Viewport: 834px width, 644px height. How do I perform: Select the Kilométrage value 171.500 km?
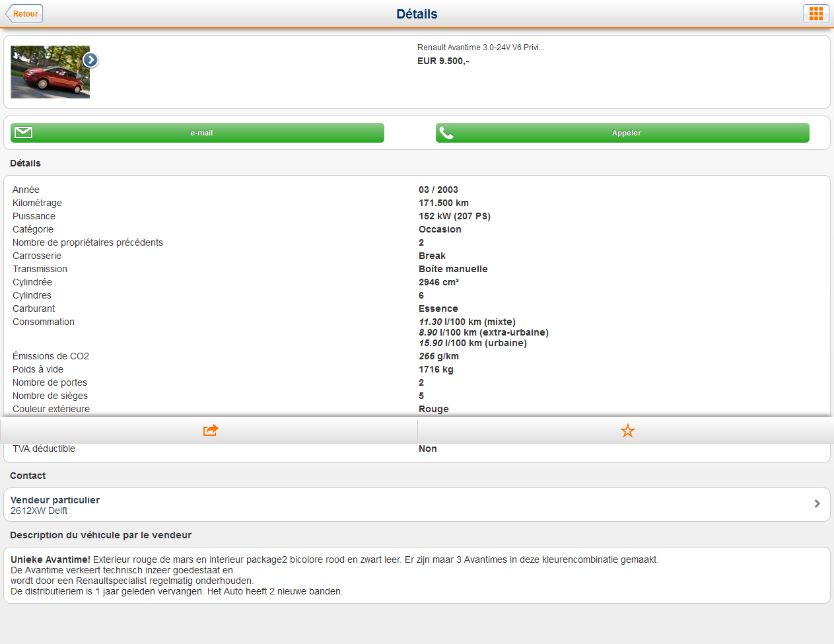(443, 203)
